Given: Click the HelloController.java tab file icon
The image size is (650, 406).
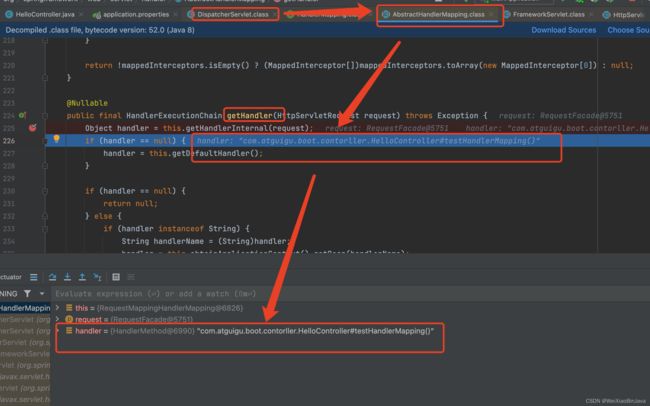Looking at the screenshot, I should pos(9,15).
